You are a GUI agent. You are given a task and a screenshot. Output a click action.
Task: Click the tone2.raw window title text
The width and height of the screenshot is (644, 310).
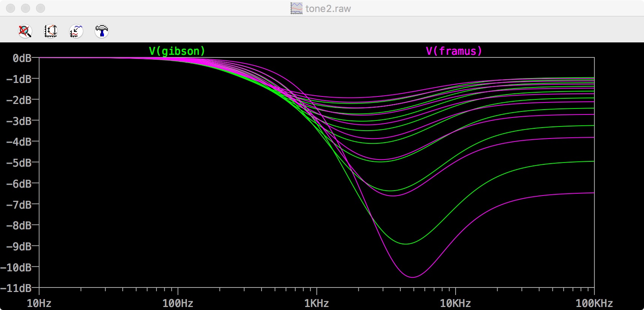click(328, 9)
